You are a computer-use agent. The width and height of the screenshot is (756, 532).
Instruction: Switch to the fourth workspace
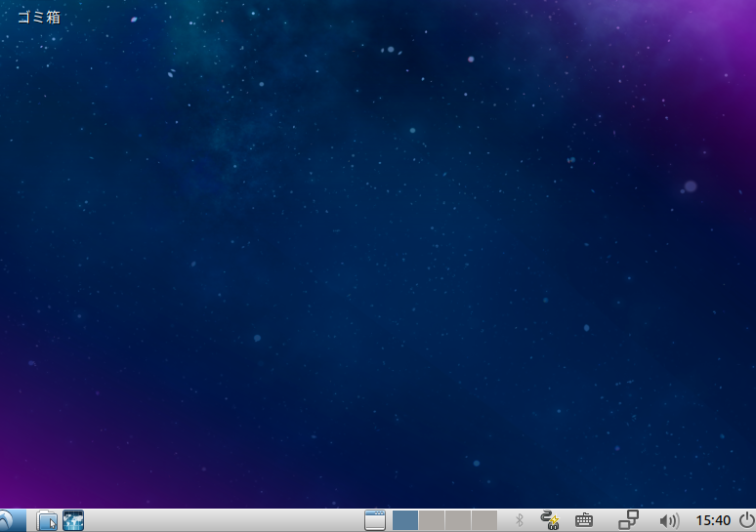[484, 520]
